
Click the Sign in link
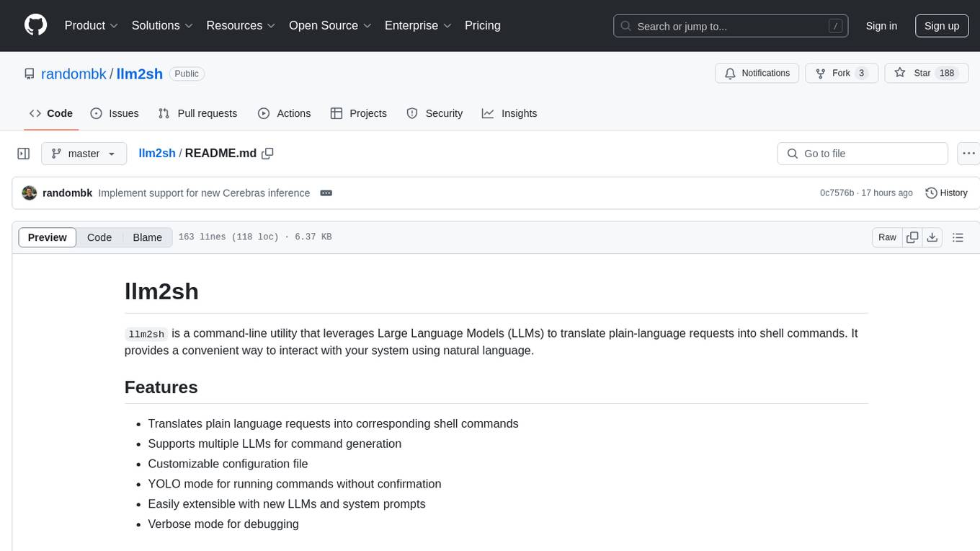coord(881,26)
